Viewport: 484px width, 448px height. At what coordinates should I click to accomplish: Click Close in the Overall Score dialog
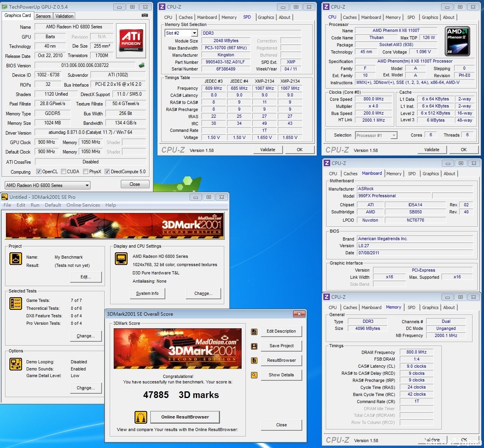[x=281, y=425]
